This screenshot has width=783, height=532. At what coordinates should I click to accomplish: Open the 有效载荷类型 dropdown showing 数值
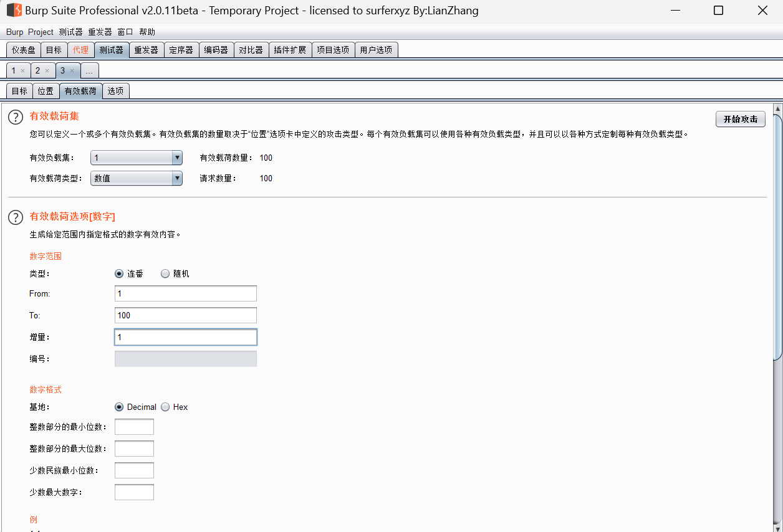(137, 178)
